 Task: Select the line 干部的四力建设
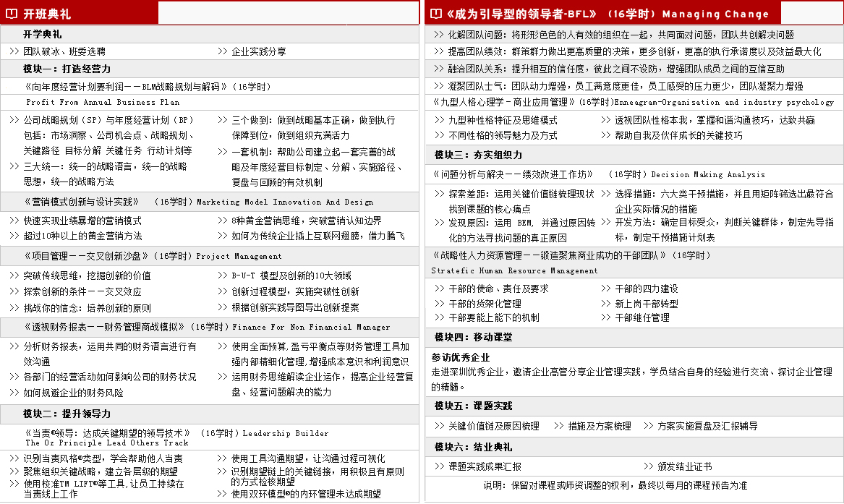pos(647,289)
